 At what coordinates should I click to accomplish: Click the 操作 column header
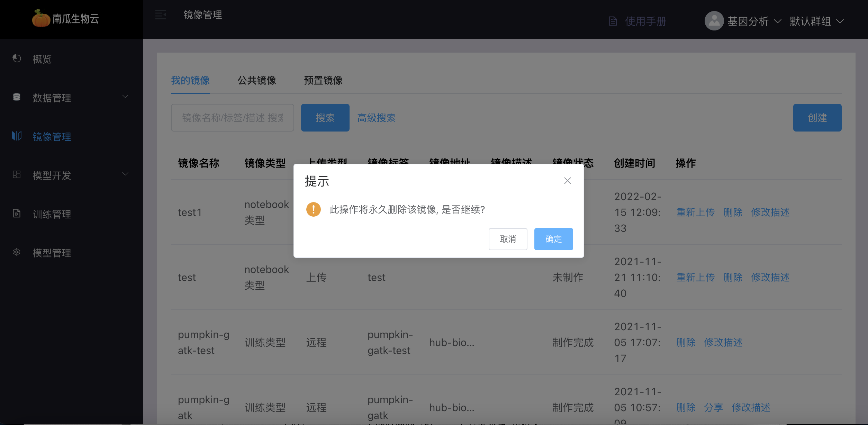coord(686,163)
